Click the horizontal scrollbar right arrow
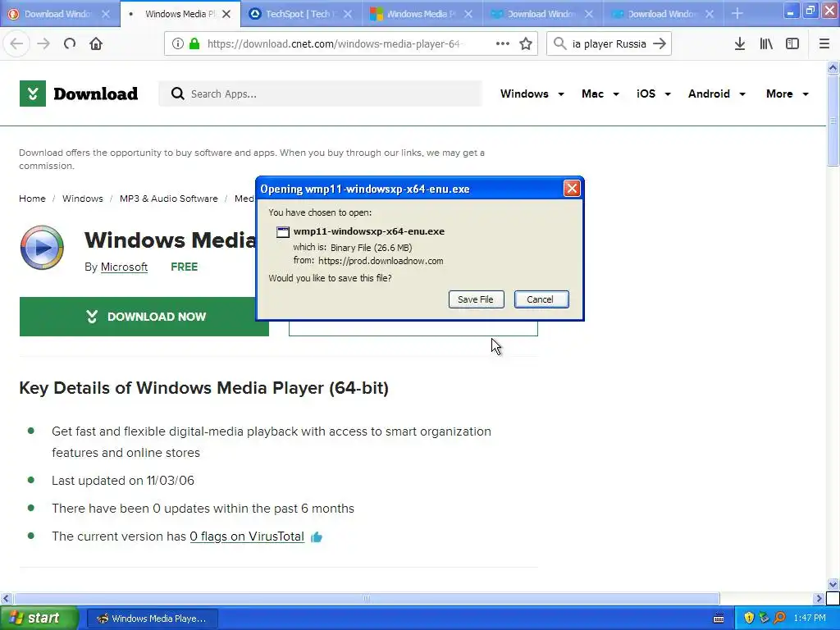Viewport: 840px width, 630px height. click(x=819, y=598)
